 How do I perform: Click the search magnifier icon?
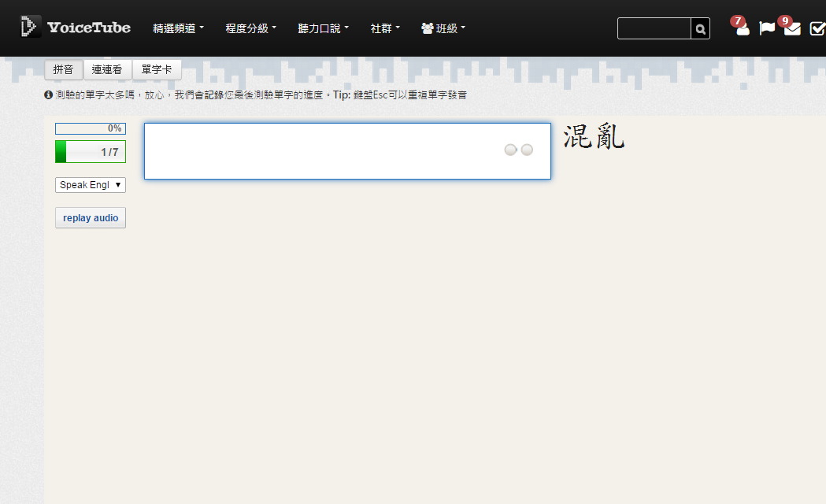[699, 28]
